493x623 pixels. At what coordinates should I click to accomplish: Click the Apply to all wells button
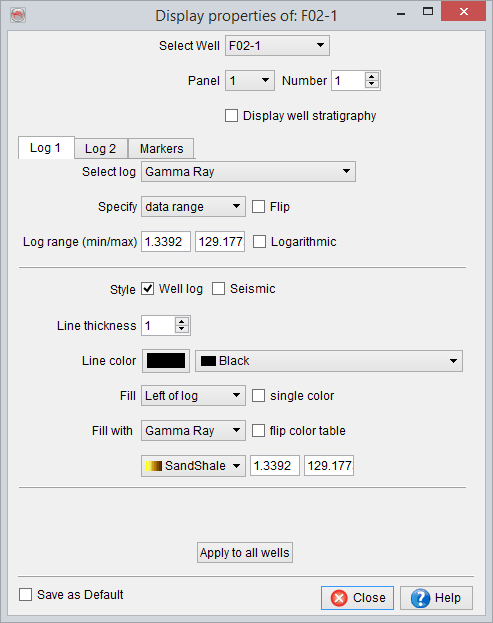[x=245, y=553]
